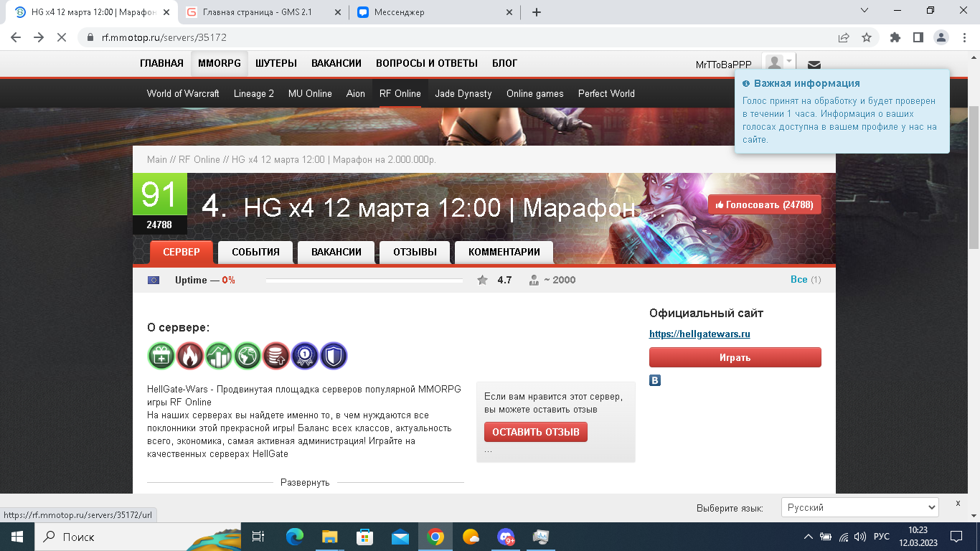Image resolution: width=980 pixels, height=551 pixels.
Task: Open Microsoft Edge from the taskbar
Action: pos(295,537)
